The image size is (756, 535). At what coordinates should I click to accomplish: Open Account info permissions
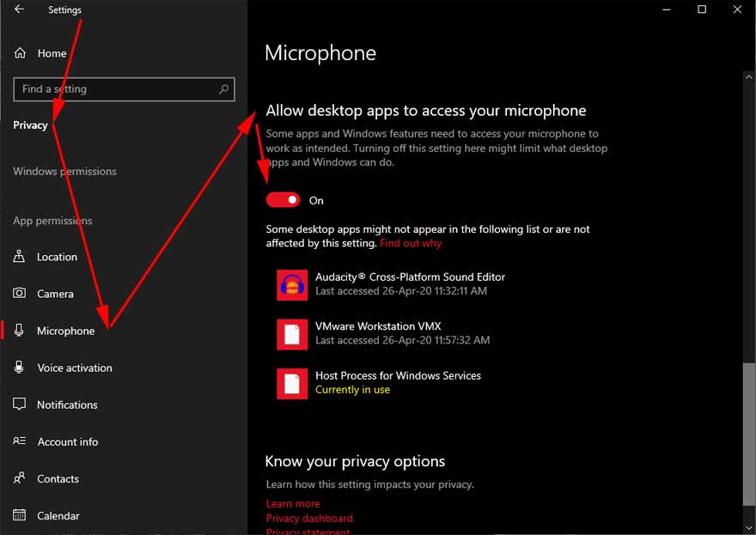point(68,442)
